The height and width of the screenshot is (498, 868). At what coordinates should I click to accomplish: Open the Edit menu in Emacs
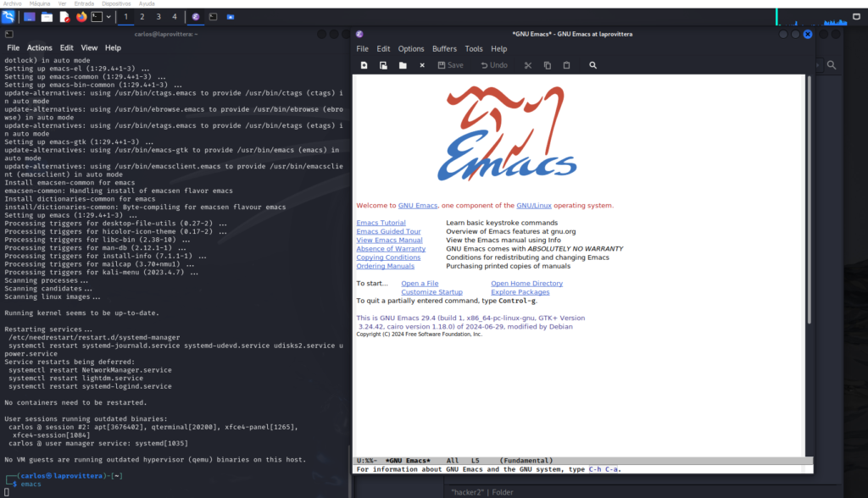[x=383, y=49]
